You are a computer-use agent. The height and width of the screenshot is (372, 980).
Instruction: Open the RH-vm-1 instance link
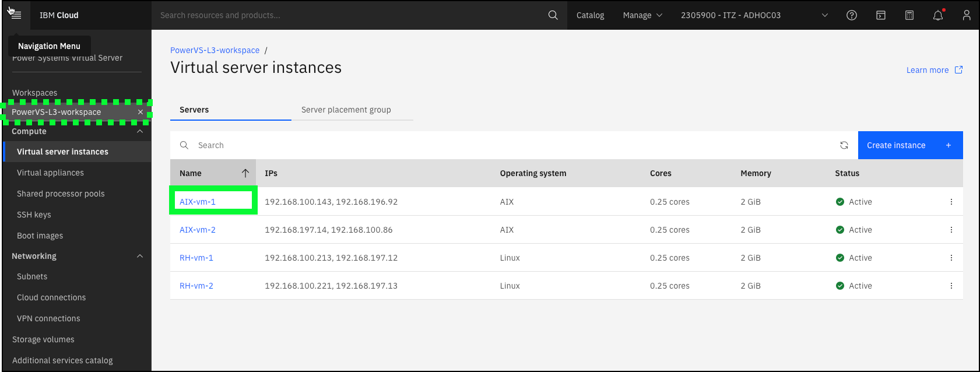click(196, 258)
